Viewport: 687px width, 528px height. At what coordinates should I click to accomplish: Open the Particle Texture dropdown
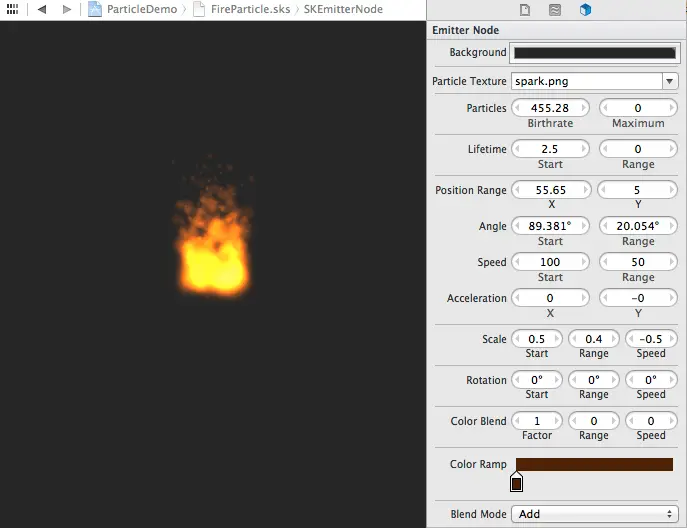pos(669,81)
